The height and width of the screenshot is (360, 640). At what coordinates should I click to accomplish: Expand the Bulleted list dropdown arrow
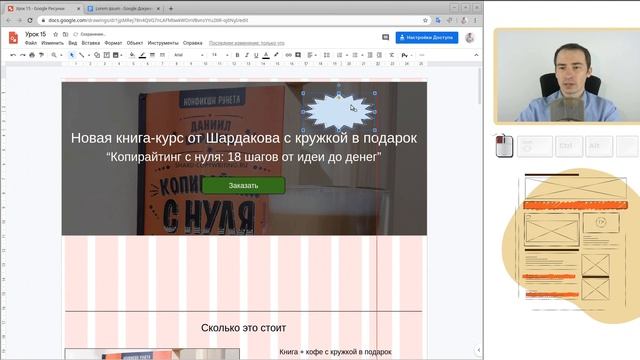click(x=362, y=55)
